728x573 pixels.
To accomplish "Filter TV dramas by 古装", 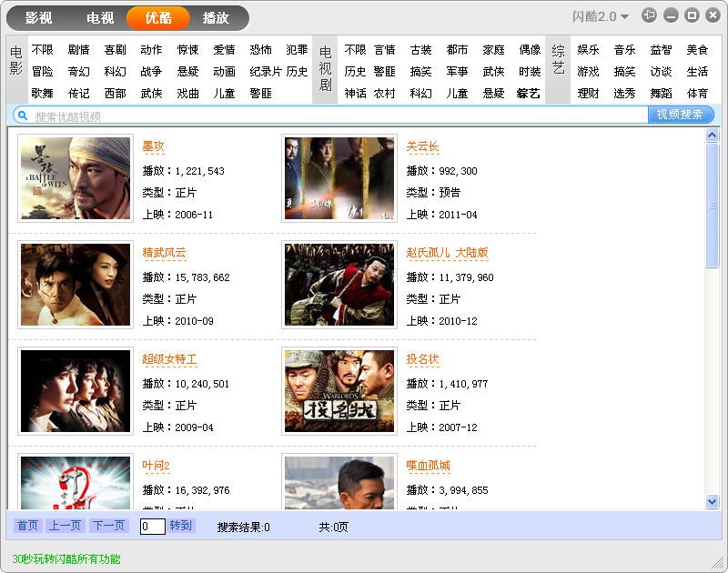I will pyautogui.click(x=420, y=50).
